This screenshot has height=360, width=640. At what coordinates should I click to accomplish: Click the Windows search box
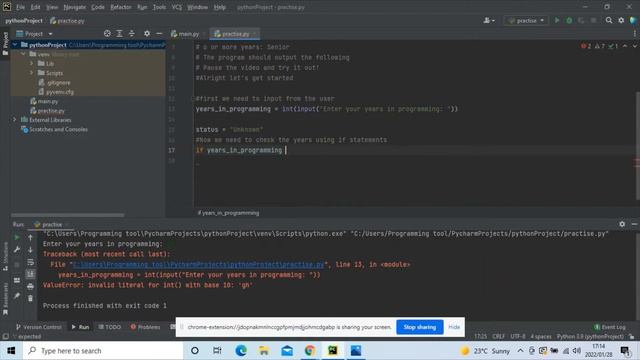pyautogui.click(x=103, y=351)
